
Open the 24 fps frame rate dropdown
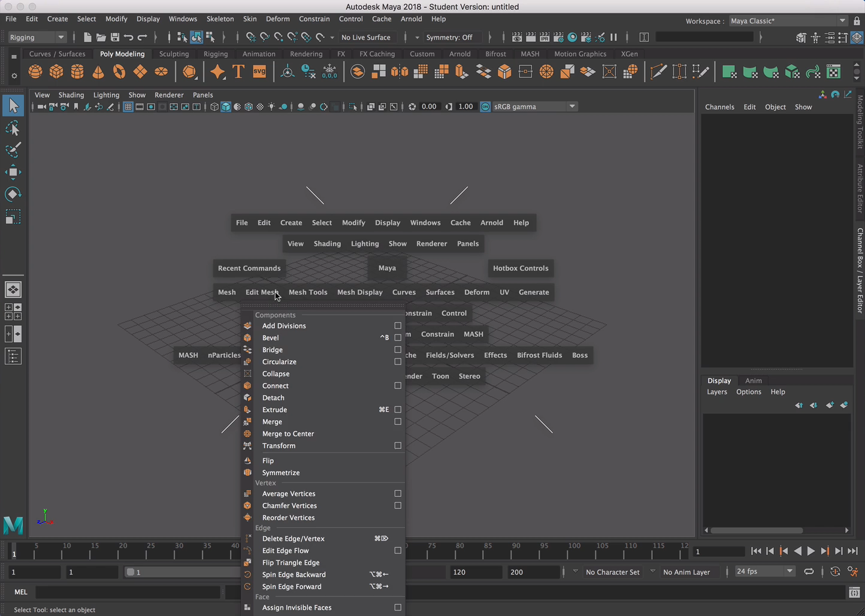click(x=789, y=572)
